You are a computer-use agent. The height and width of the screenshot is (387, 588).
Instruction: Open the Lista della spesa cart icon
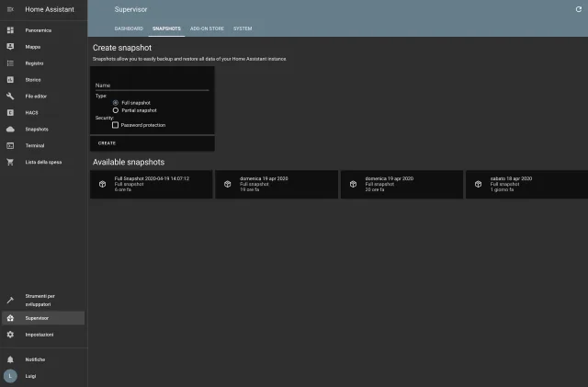[10, 163]
